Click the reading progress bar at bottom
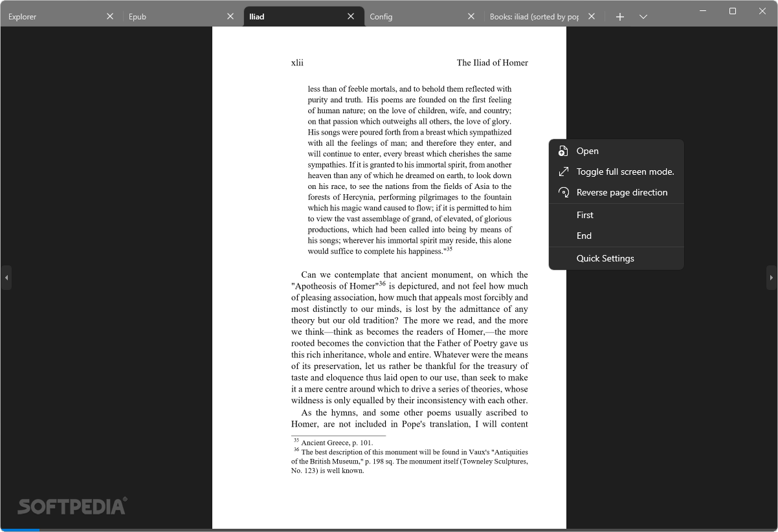 [x=389, y=530]
